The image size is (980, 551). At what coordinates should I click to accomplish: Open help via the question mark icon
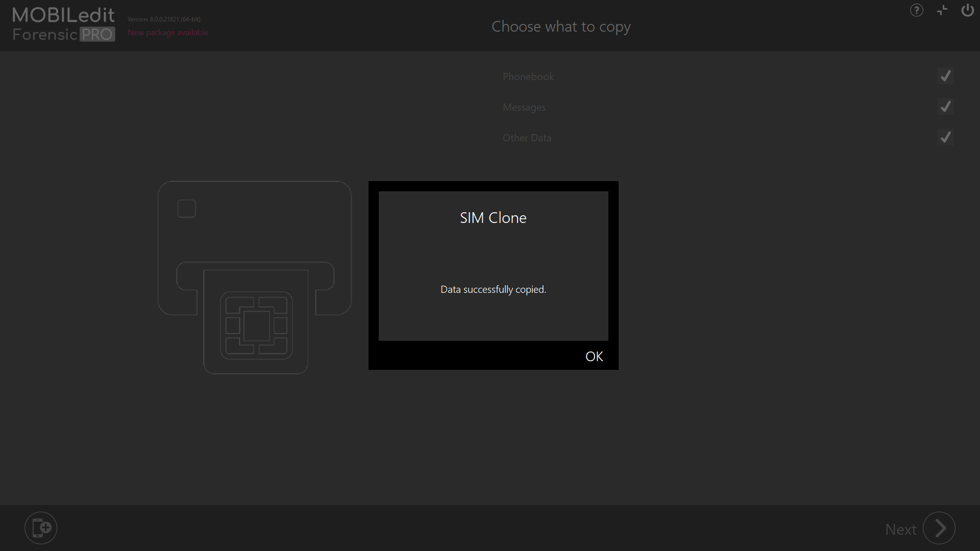point(916,10)
